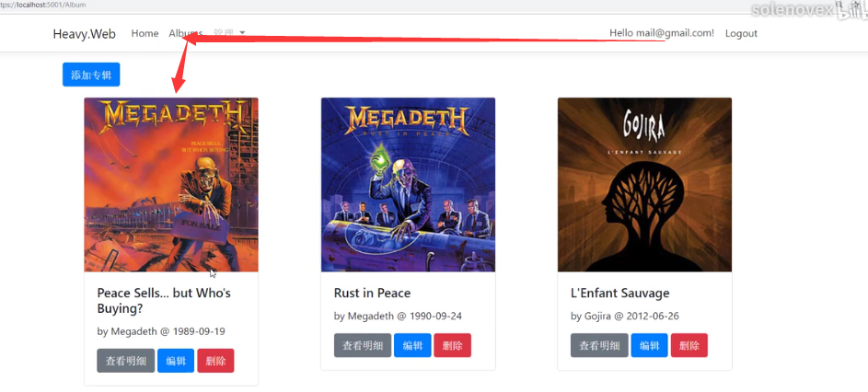Image resolution: width=868 pixels, height=392 pixels.
Task: Edit (编辑) the L'Enfant Sauvage album
Action: tap(649, 345)
